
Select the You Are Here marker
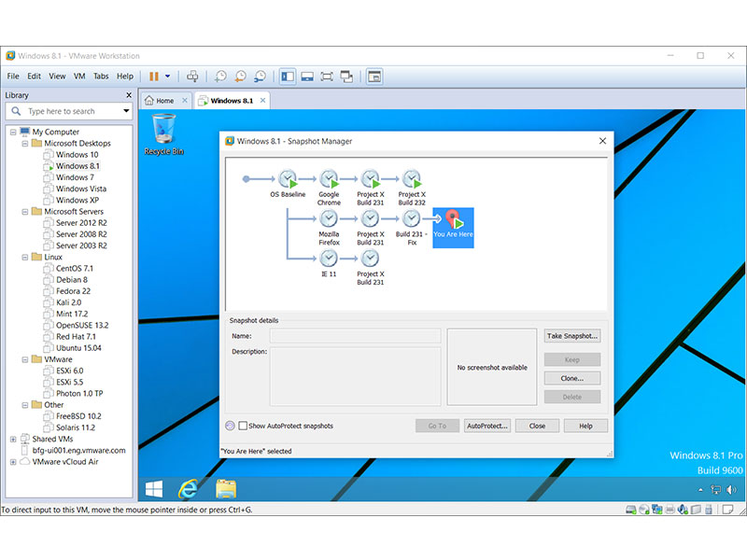click(x=453, y=228)
